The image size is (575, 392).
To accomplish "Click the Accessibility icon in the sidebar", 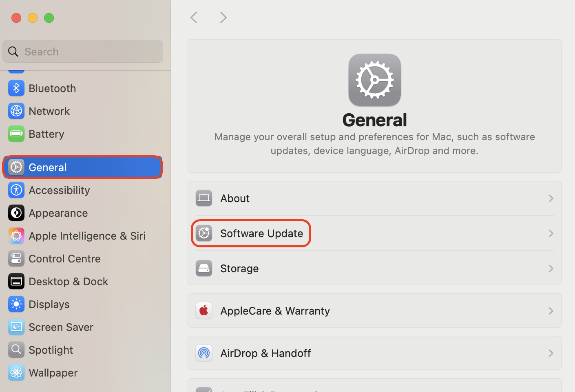I will click(x=16, y=190).
